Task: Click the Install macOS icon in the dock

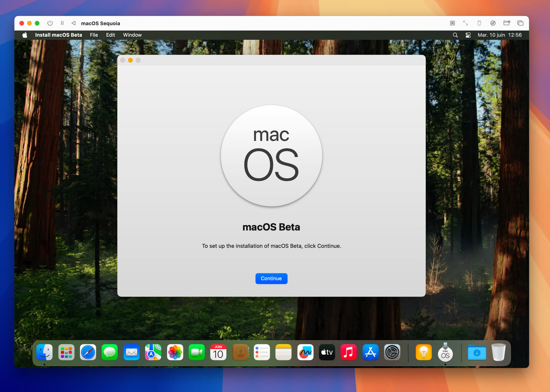Action: (445, 352)
